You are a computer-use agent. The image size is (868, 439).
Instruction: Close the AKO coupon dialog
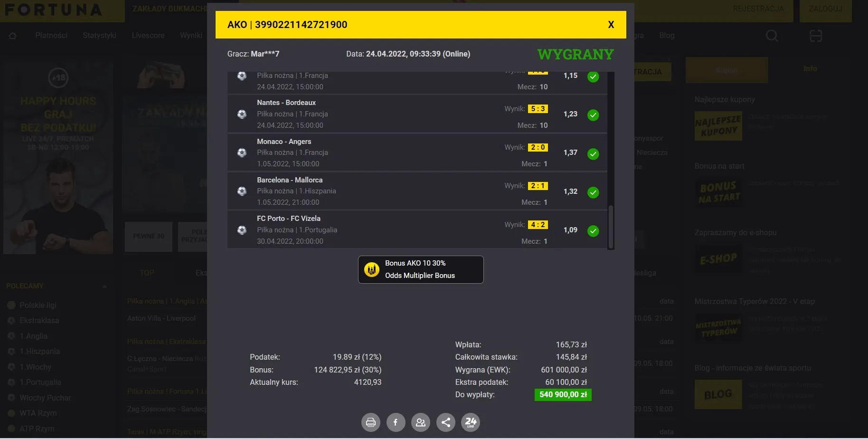coord(611,25)
